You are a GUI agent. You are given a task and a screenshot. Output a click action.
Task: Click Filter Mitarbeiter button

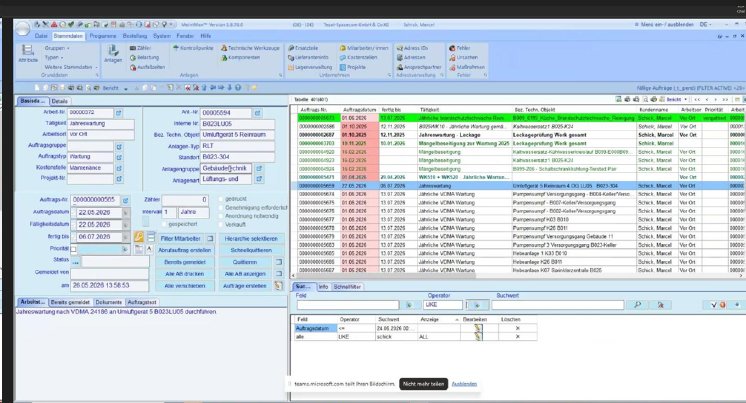coord(180,238)
